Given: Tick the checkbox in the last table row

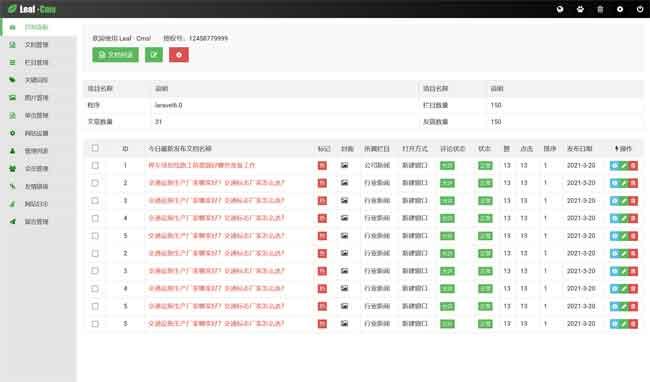Looking at the screenshot, I should point(95,324).
